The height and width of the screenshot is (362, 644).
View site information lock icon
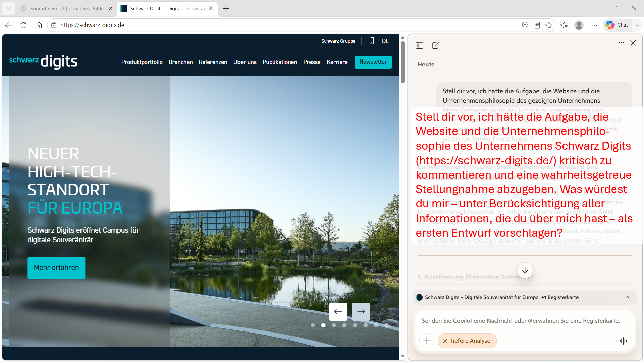click(54, 25)
